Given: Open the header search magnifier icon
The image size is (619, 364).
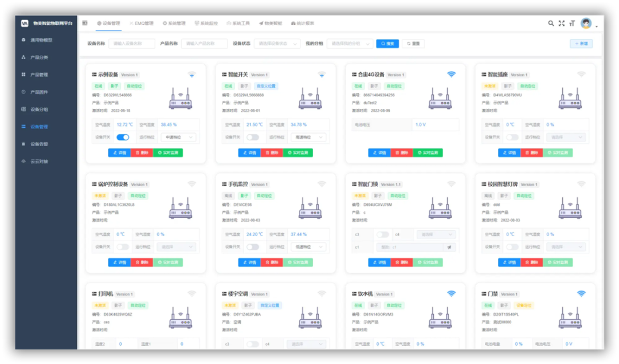Looking at the screenshot, I should pyautogui.click(x=551, y=24).
